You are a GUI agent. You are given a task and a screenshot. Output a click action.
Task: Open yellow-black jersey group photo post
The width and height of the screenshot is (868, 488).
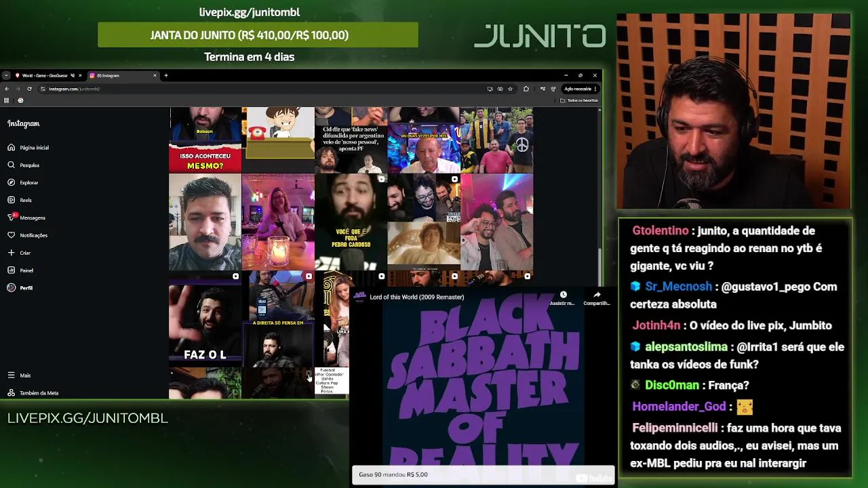496,139
